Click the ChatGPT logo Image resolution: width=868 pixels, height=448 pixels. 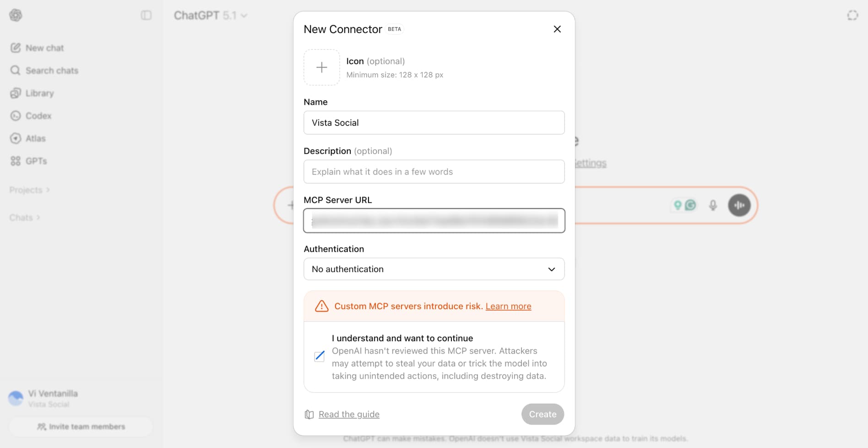coord(15,15)
